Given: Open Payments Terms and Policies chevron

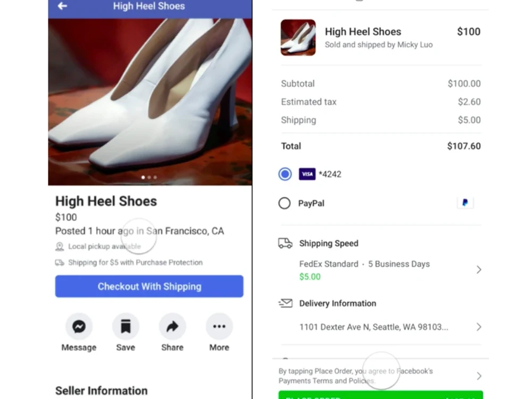Looking at the screenshot, I should coord(479,376).
